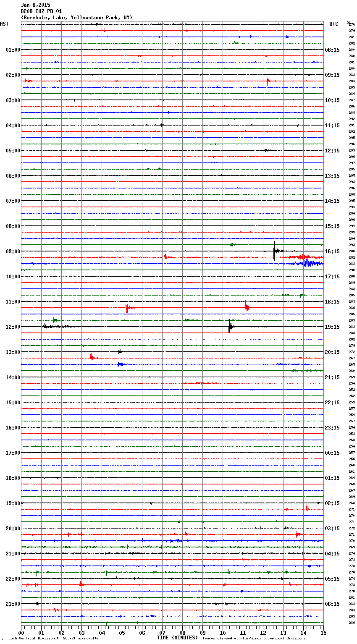Select the 08:00 MST hour label
Image resolution: width=357 pixels, height=644 pixels.
[x=13, y=226]
